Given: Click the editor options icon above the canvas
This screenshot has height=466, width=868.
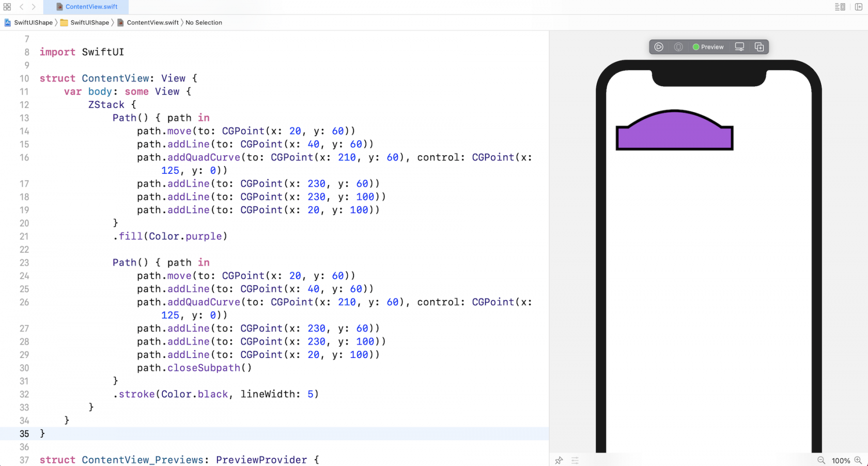Looking at the screenshot, I should (840, 7).
